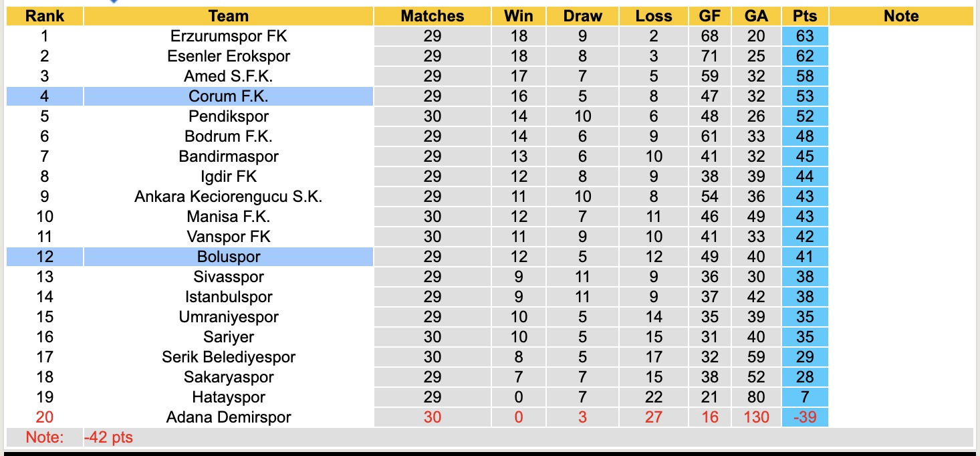Click the Note column header
Screen dimensions: 980x456
(900, 16)
